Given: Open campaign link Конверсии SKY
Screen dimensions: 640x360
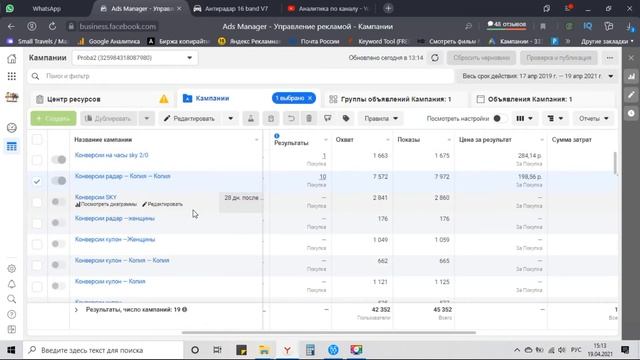Looking at the screenshot, I should pyautogui.click(x=96, y=197).
